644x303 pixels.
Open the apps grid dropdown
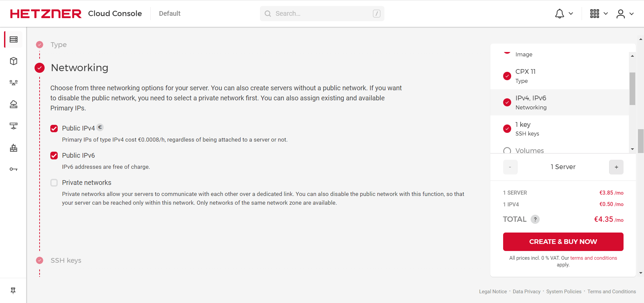599,14
